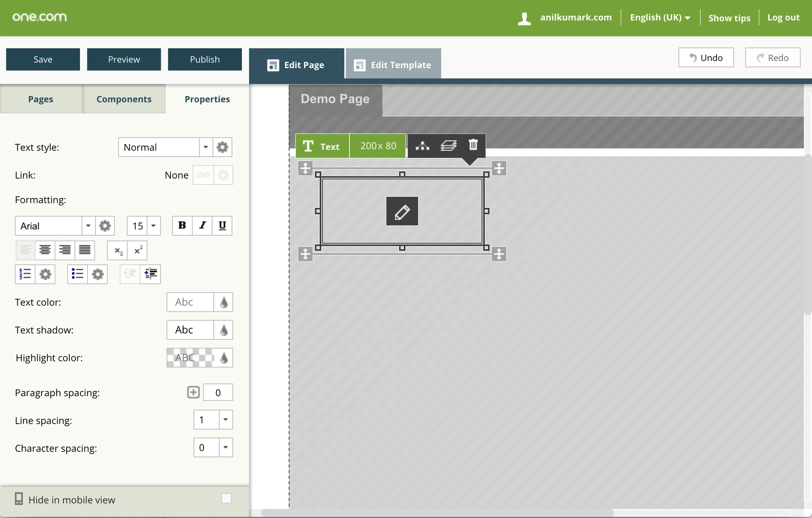The width and height of the screenshot is (812, 518).
Task: Decrease text indent
Action: [x=130, y=274]
